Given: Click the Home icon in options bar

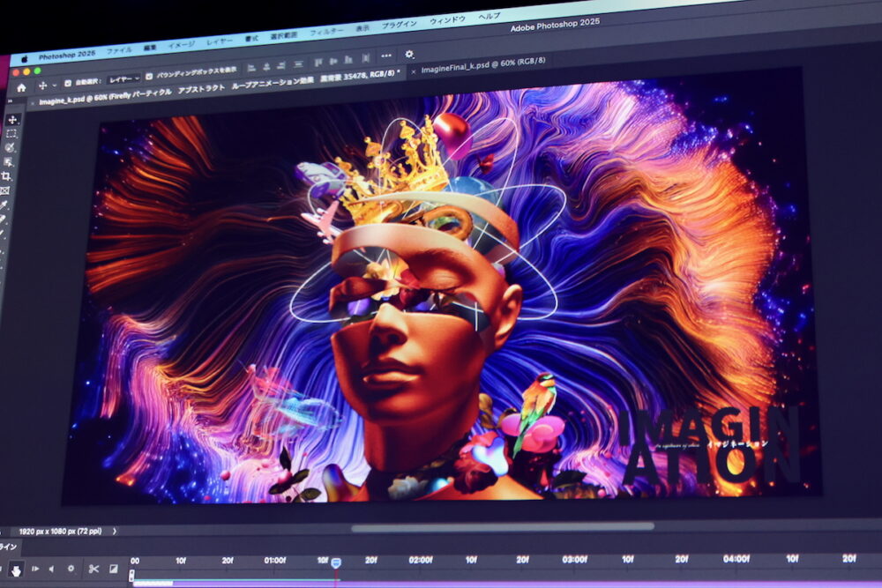Looking at the screenshot, I should pyautogui.click(x=21, y=87).
